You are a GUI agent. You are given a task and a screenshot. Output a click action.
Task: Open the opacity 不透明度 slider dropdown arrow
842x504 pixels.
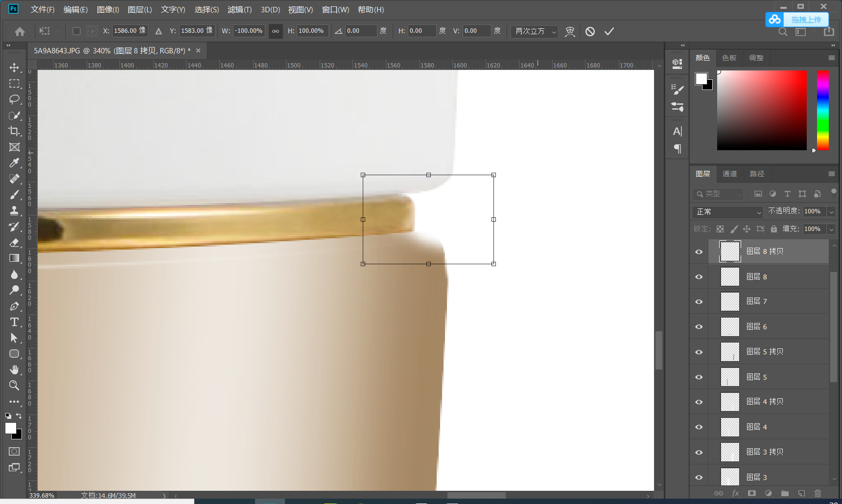(x=831, y=211)
